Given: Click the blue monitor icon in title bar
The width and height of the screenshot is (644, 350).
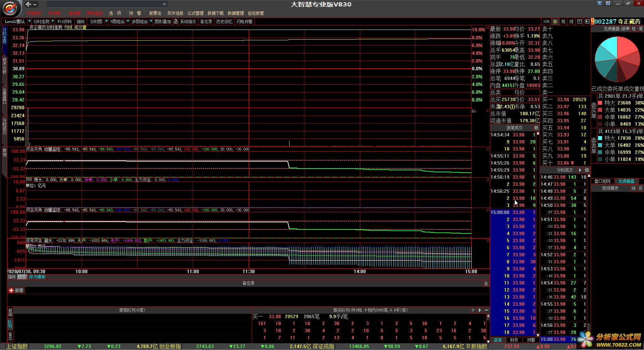Looking at the screenshot, I should (x=600, y=3).
